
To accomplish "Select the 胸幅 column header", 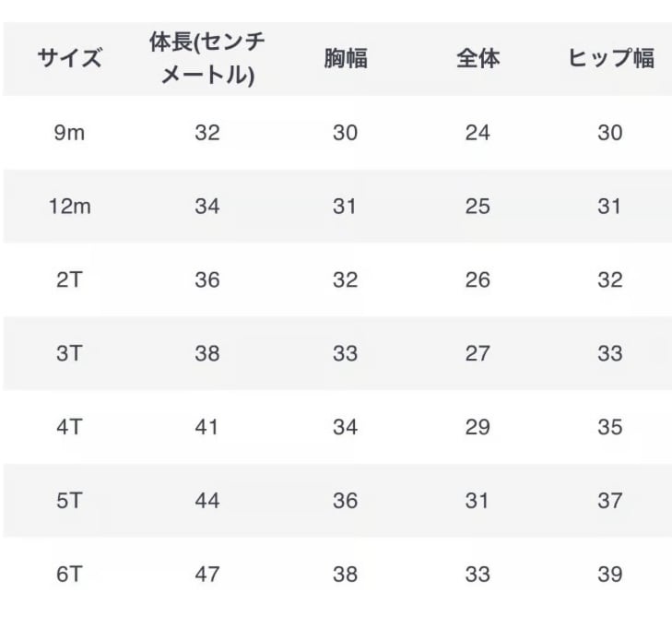I will pos(345,59).
